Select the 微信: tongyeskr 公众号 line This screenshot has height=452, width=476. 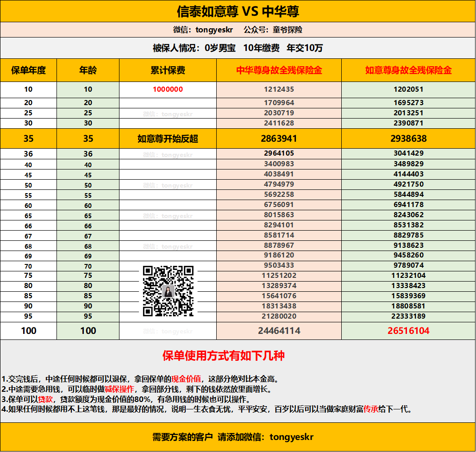[x=238, y=30]
